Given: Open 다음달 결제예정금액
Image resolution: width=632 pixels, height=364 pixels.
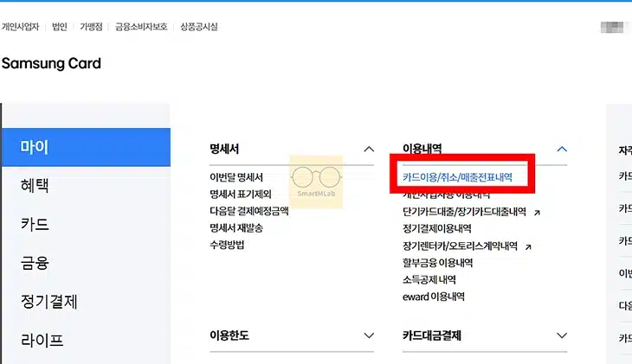Looking at the screenshot, I should (249, 211).
